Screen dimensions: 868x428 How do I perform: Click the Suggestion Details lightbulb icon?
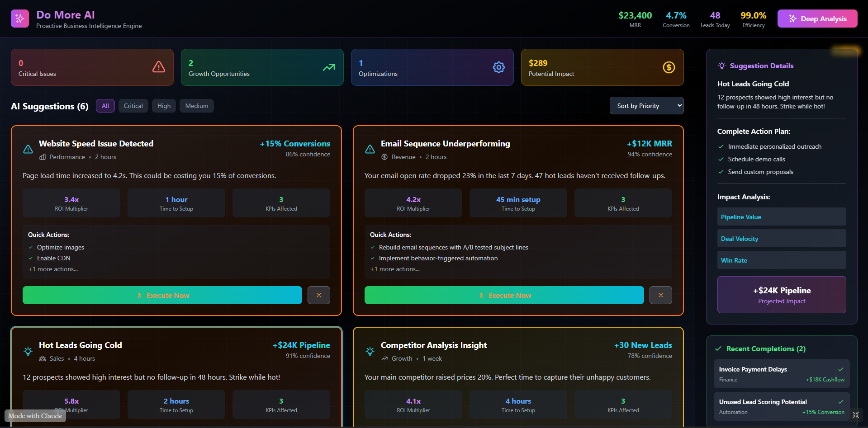722,65
